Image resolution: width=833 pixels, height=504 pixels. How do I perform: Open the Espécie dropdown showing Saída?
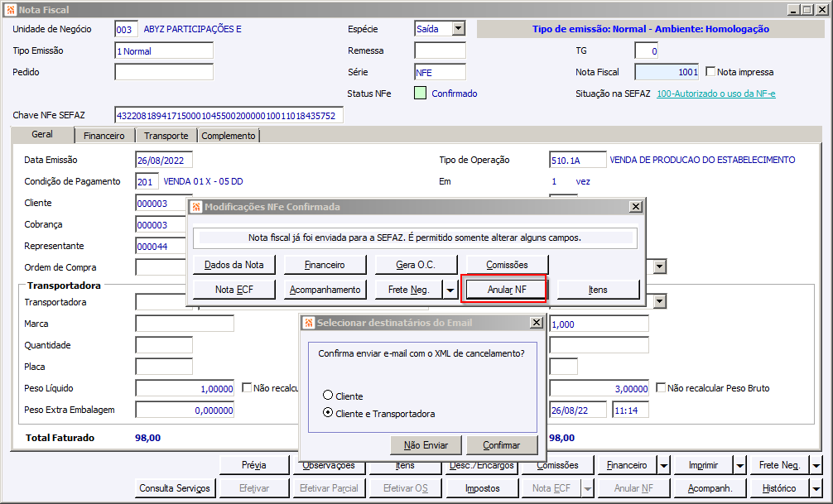coord(459,29)
